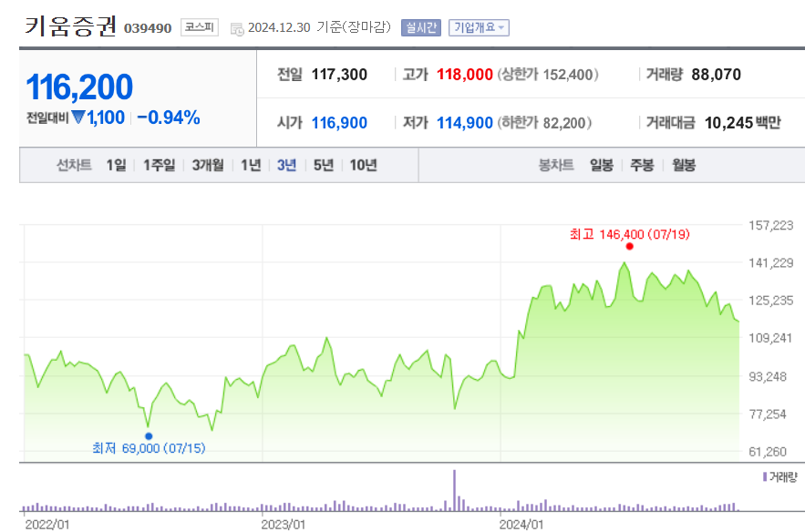Click the calendar icon beside the date
The image size is (805, 532).
[x=237, y=29]
